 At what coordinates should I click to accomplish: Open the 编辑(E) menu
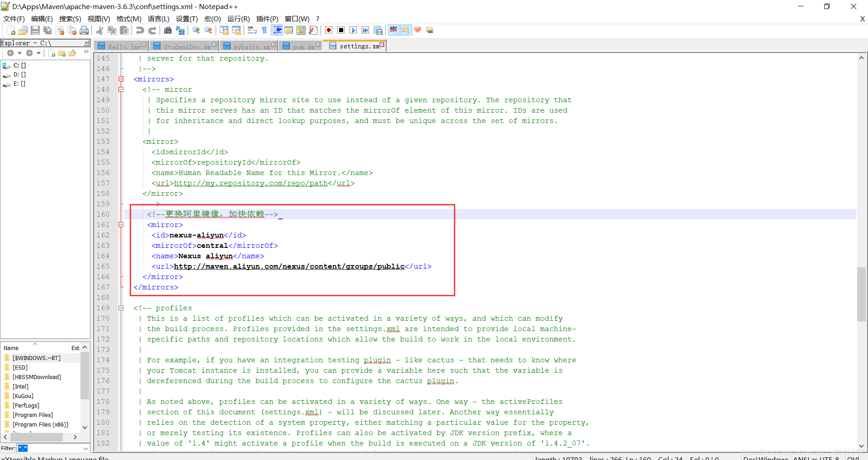coord(42,19)
